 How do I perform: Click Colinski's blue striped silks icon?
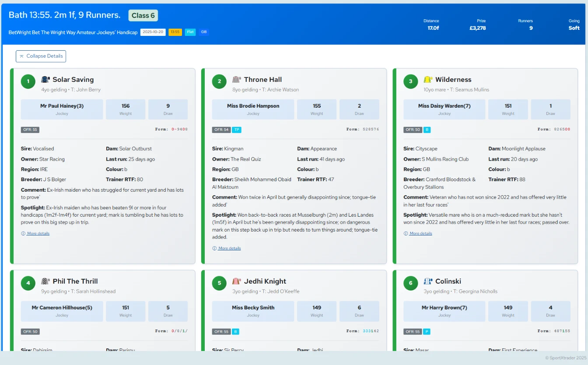(x=428, y=281)
